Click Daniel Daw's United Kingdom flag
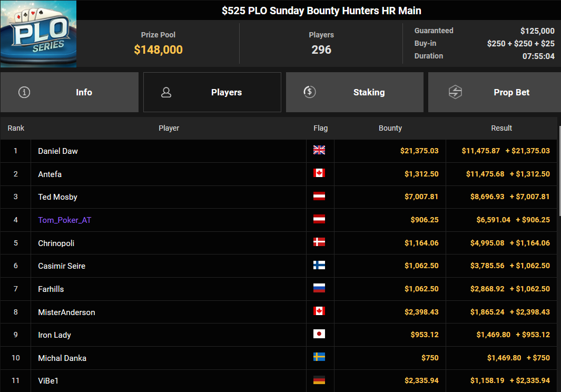Image resolution: width=561 pixels, height=392 pixels. (319, 150)
